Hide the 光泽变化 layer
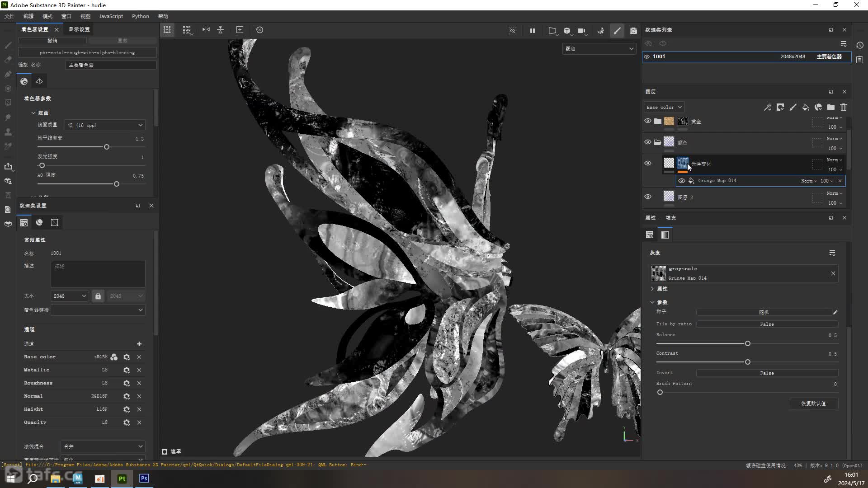This screenshot has height=488, width=868. [x=648, y=164]
